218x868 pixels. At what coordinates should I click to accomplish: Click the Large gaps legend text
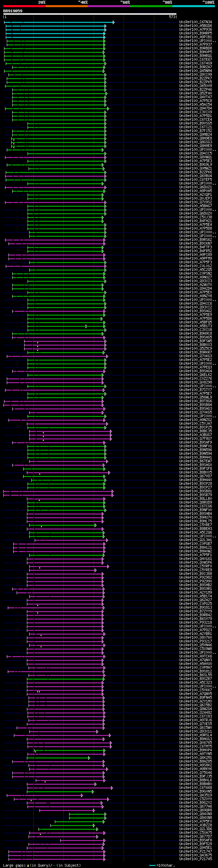[42, 865]
